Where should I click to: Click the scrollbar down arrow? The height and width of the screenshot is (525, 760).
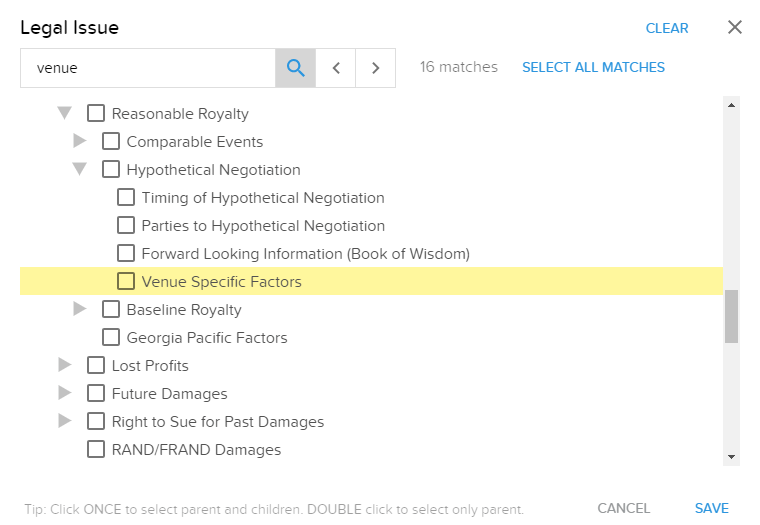tap(731, 457)
